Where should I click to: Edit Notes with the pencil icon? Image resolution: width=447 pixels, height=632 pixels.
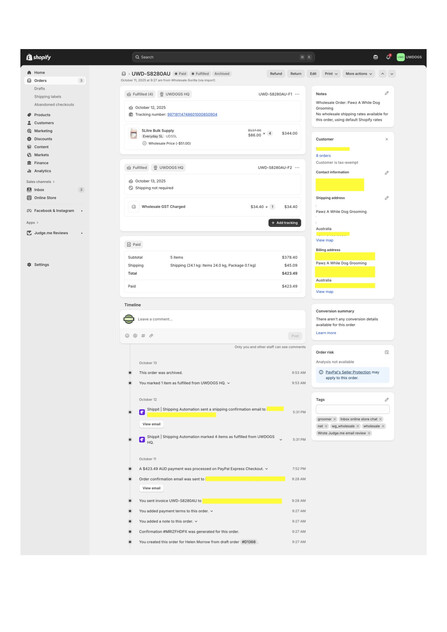(x=387, y=94)
